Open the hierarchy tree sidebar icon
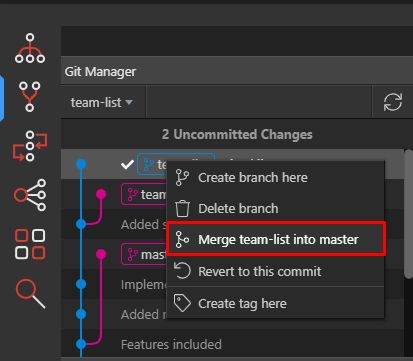Screen dimensions: 413x361 [30, 48]
